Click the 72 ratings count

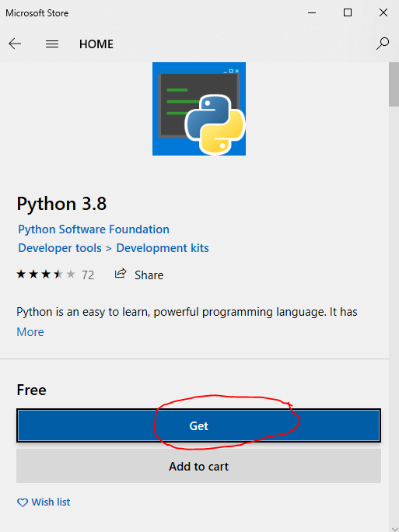(88, 275)
